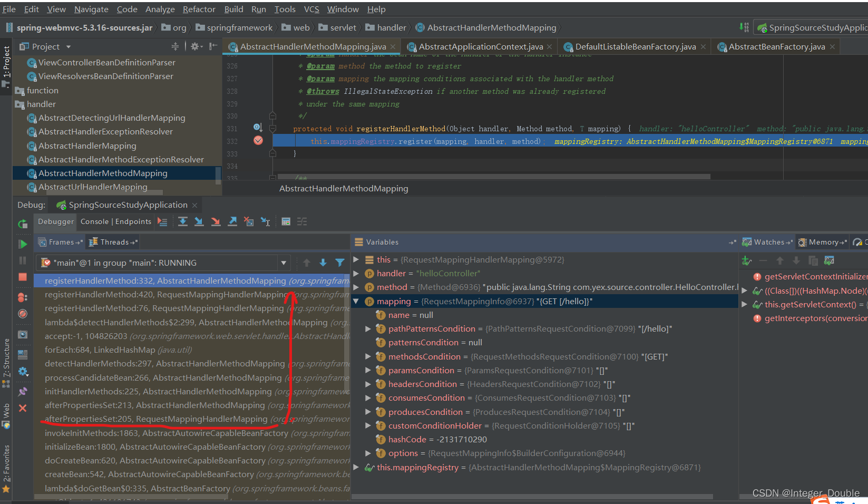Click the Pause Program icon
Screen dimensions: 868x504
click(23, 260)
